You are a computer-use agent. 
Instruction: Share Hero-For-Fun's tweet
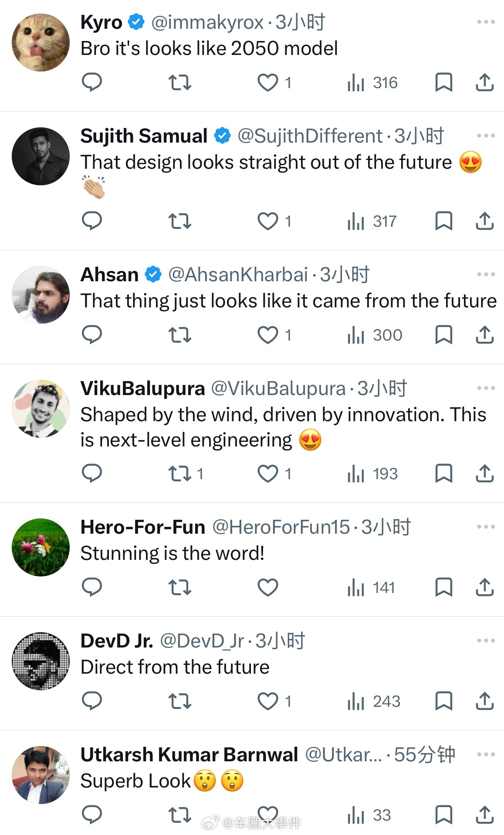tap(484, 587)
